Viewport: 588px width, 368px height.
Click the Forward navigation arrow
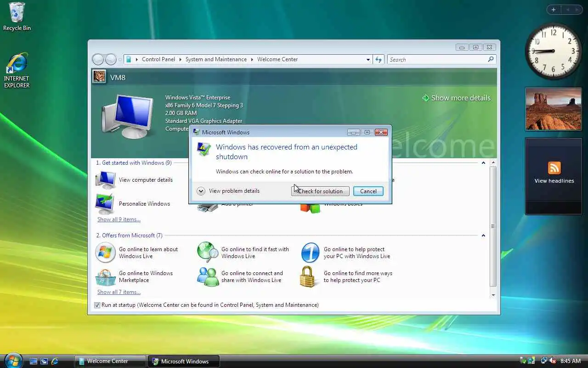point(111,59)
